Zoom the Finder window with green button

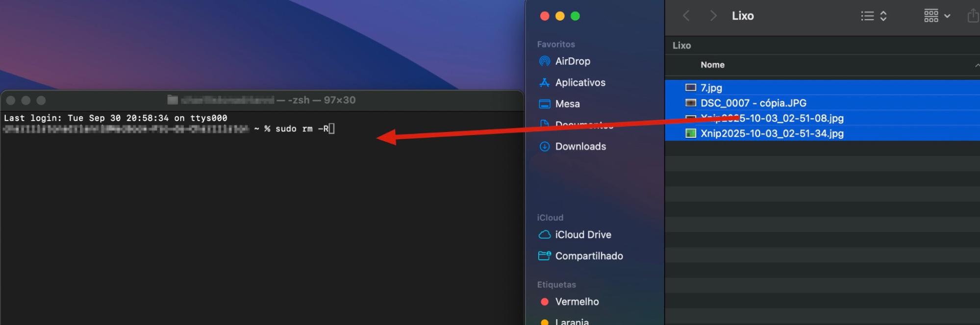point(576,16)
